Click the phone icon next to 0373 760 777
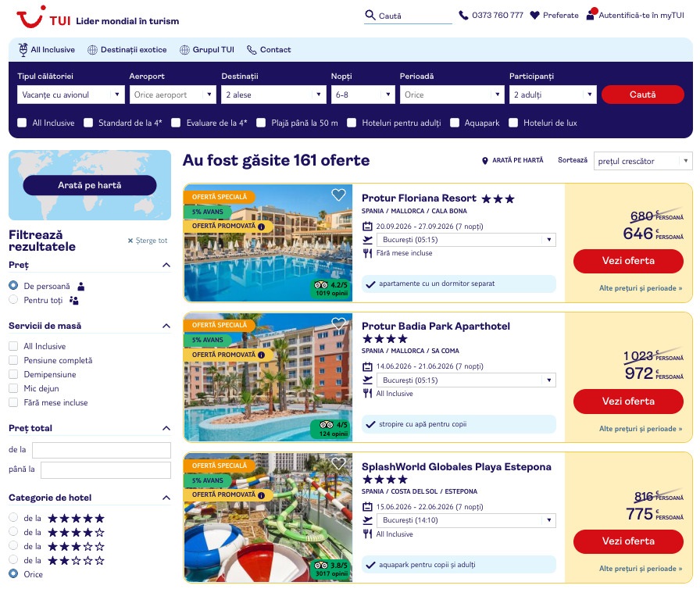Image resolution: width=700 pixels, height=589 pixels. [x=463, y=16]
